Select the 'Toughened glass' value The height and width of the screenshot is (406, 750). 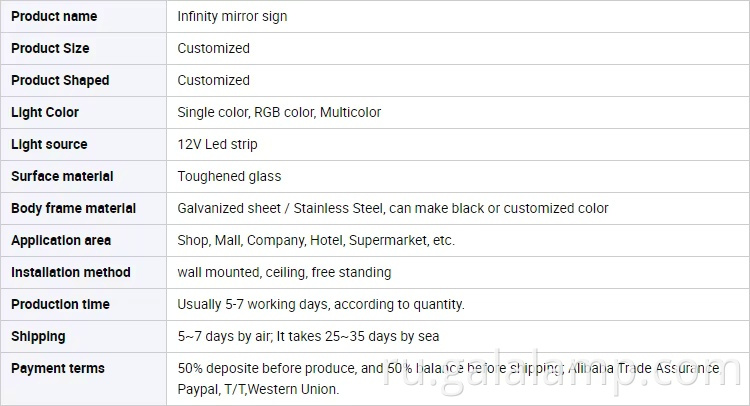click(x=229, y=176)
